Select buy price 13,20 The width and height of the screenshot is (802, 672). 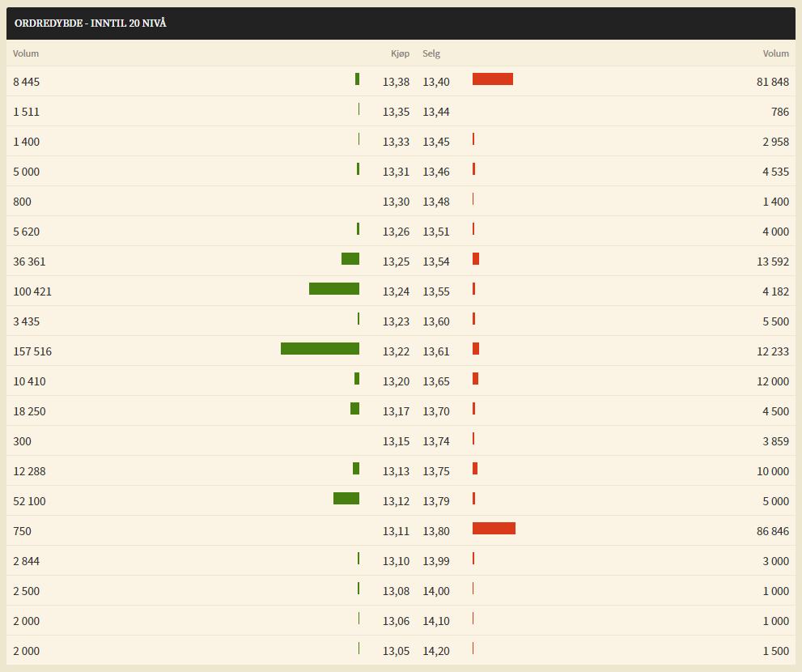pyautogui.click(x=396, y=382)
